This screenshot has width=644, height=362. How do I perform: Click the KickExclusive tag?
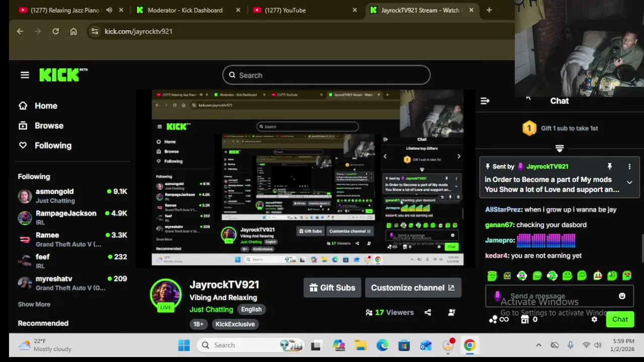235,324
